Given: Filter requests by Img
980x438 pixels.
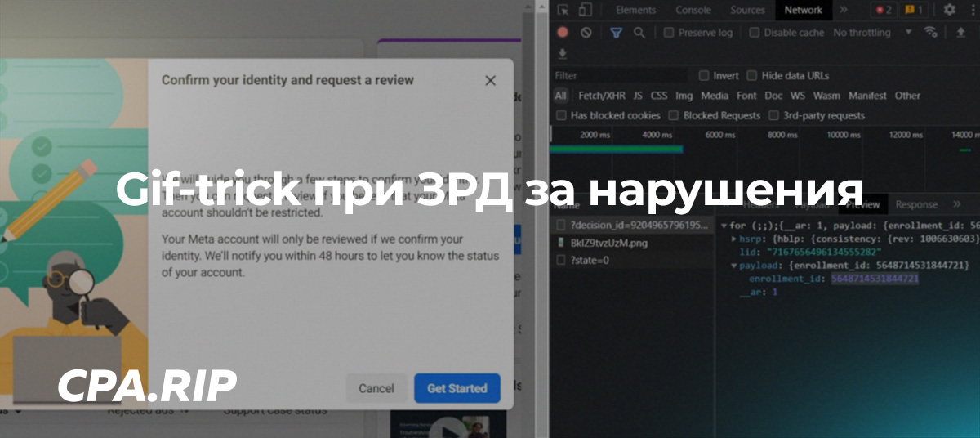Looking at the screenshot, I should click(x=684, y=96).
